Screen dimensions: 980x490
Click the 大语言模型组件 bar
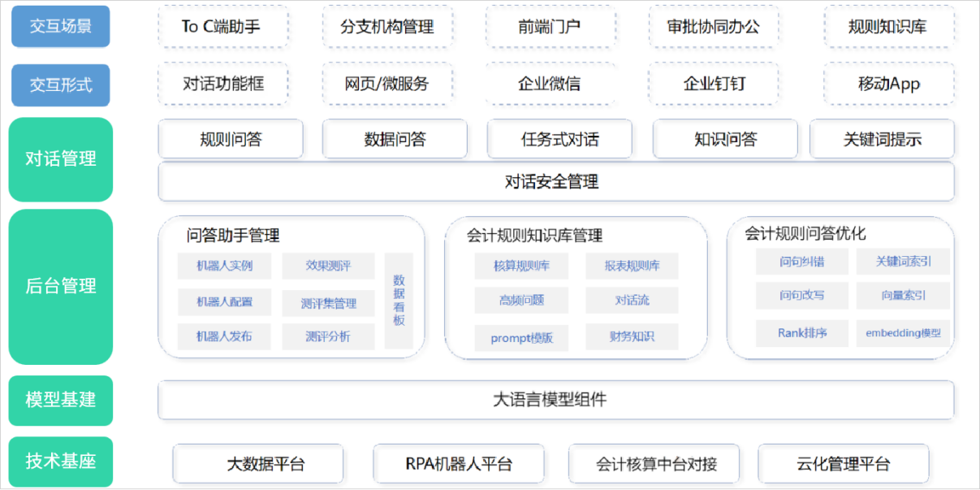556,400
